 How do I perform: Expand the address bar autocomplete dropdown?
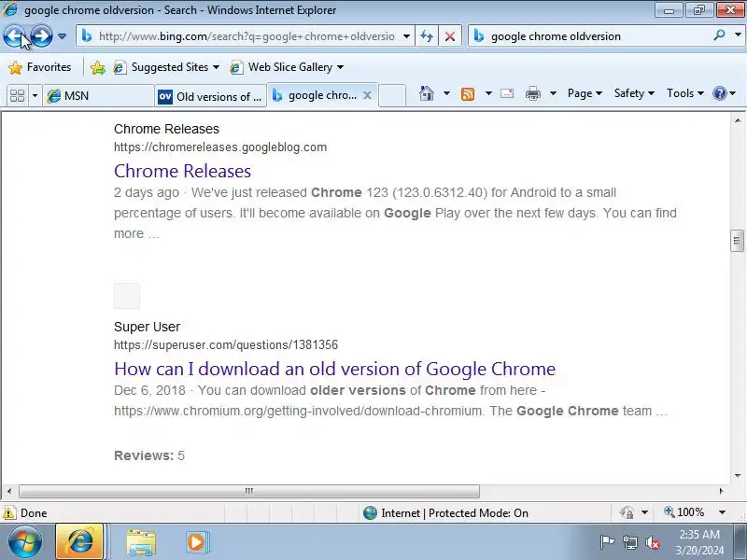pos(406,36)
